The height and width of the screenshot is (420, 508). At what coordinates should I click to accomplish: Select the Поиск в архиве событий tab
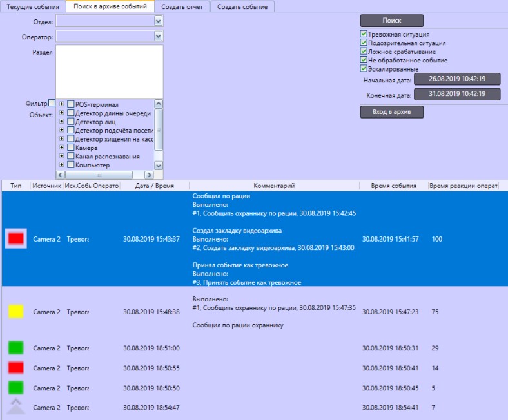110,6
